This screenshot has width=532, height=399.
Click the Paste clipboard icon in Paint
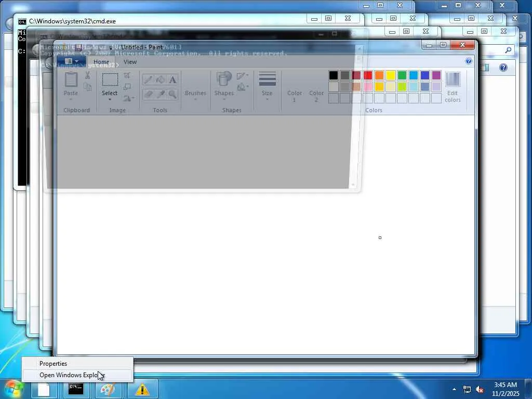pos(71,80)
